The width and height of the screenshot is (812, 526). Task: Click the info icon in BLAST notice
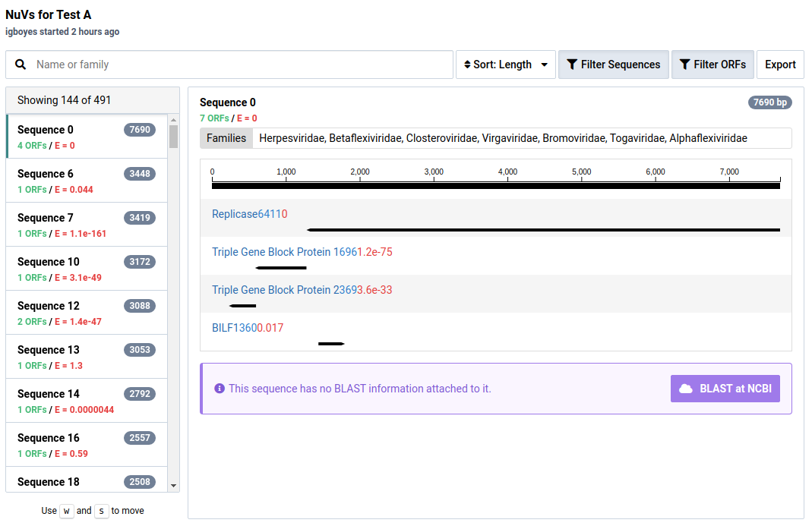(x=220, y=389)
